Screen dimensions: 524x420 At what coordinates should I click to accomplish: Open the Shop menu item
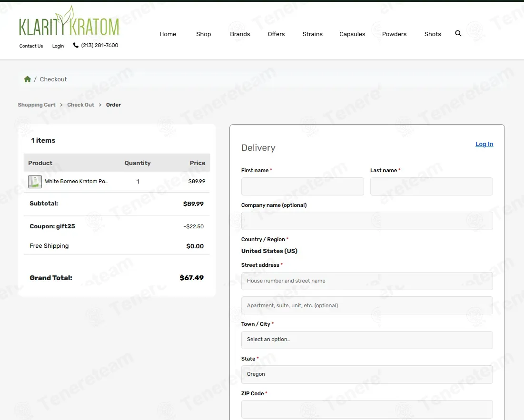[x=204, y=34]
